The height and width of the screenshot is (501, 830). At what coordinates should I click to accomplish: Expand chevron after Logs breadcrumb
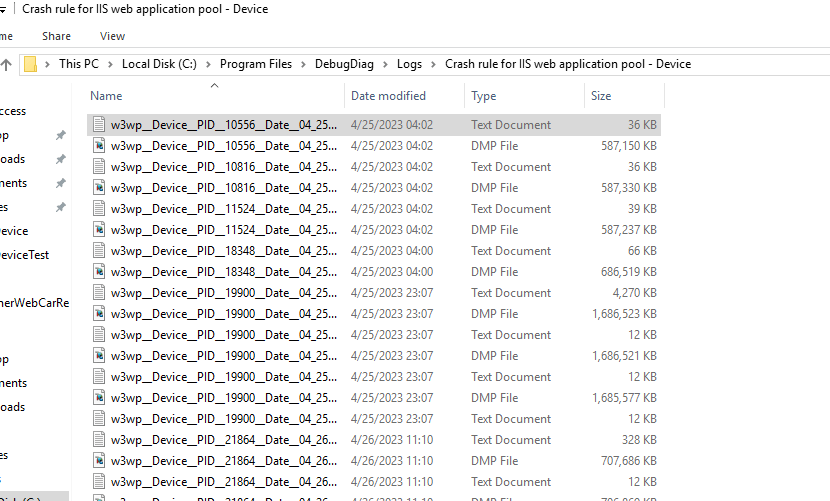[433, 64]
